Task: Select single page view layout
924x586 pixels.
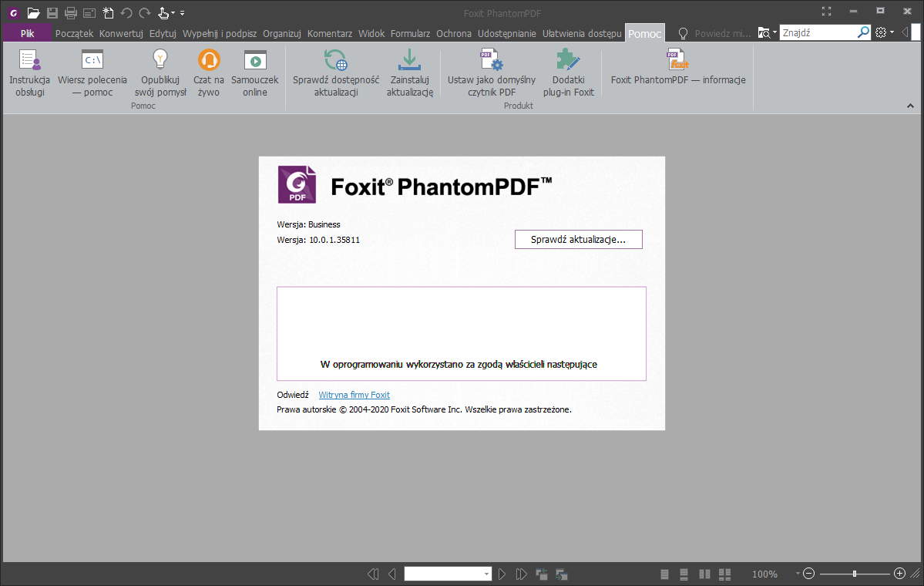Action: 665,574
